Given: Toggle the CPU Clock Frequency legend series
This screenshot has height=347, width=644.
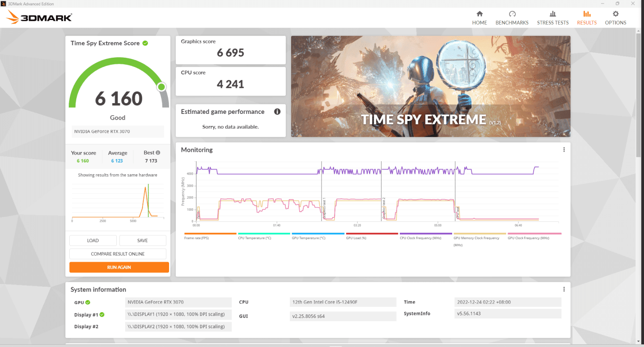Looking at the screenshot, I should 426,236.
